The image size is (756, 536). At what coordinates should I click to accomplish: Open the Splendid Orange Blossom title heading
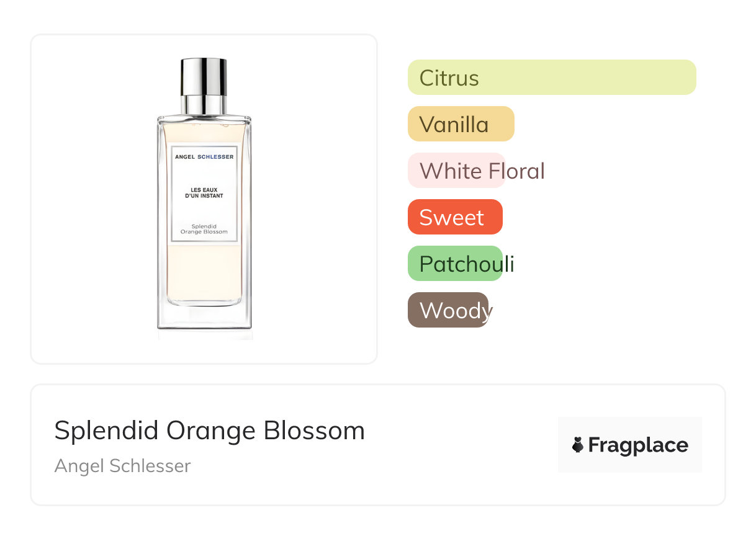coord(209,431)
